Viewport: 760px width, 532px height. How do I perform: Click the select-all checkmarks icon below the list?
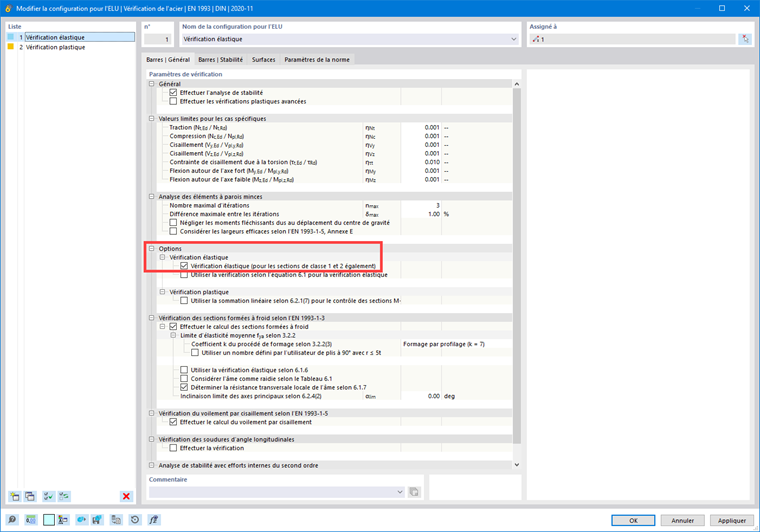coord(48,496)
